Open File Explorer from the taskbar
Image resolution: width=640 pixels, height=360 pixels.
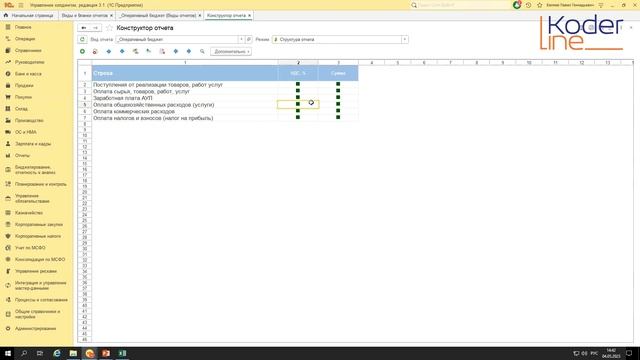pos(73,353)
